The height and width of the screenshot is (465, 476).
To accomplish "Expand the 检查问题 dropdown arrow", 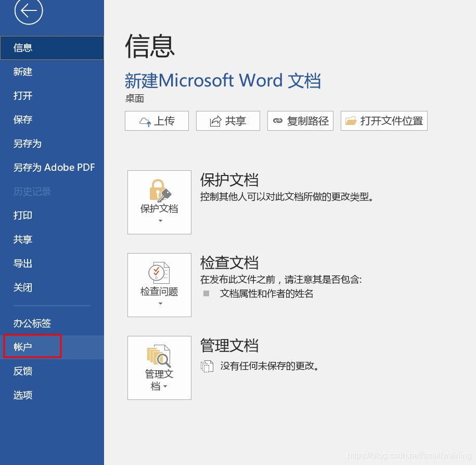I will click(160, 304).
